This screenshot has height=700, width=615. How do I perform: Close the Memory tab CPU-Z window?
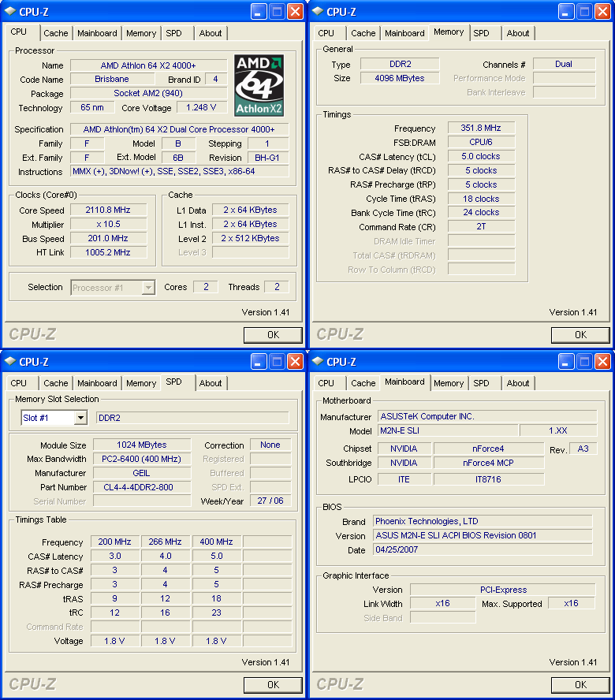(x=602, y=12)
